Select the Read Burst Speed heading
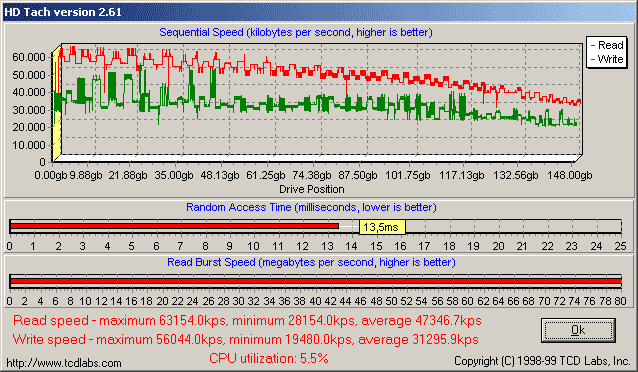Screen dimensions: 638x372 (x=311, y=262)
